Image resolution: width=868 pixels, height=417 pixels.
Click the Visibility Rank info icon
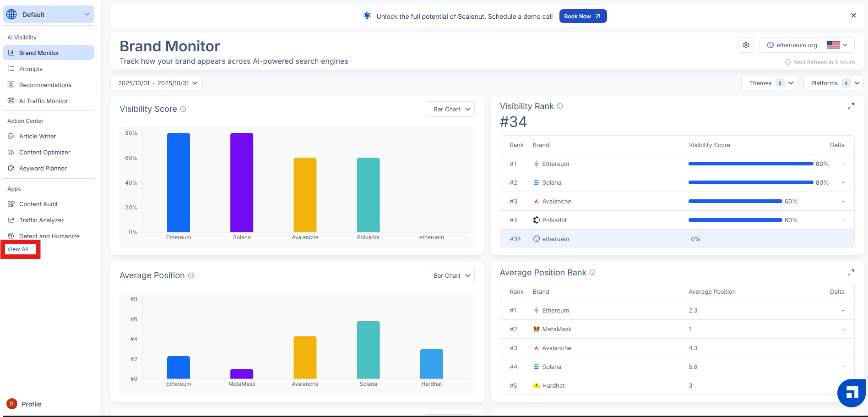pyautogui.click(x=560, y=106)
